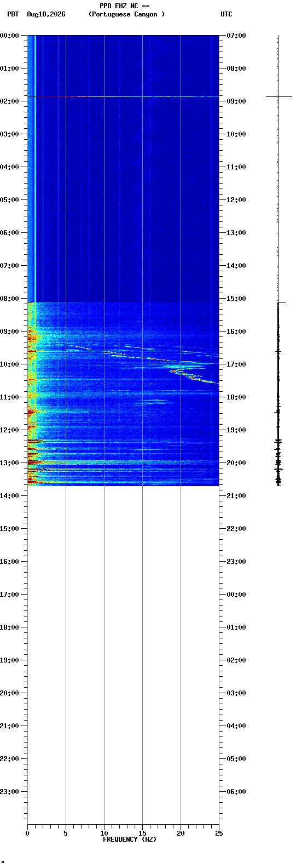Click the '5' frequency axis tick label

point(66,833)
